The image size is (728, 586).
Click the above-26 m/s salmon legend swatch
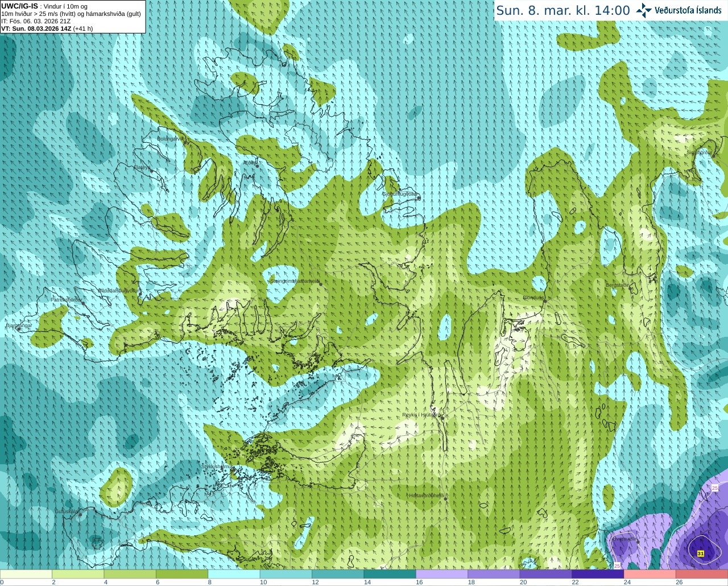point(702,574)
